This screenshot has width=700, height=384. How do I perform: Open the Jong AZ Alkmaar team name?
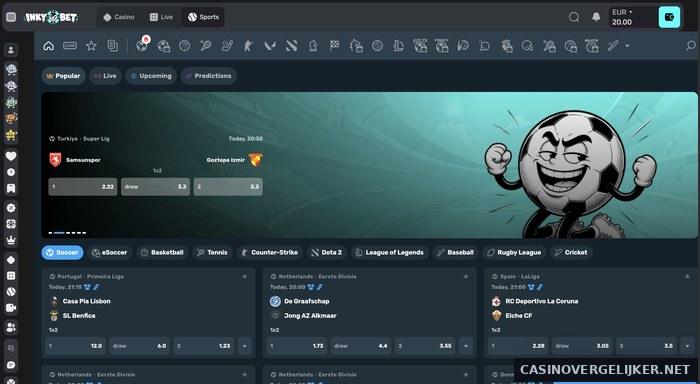click(310, 316)
